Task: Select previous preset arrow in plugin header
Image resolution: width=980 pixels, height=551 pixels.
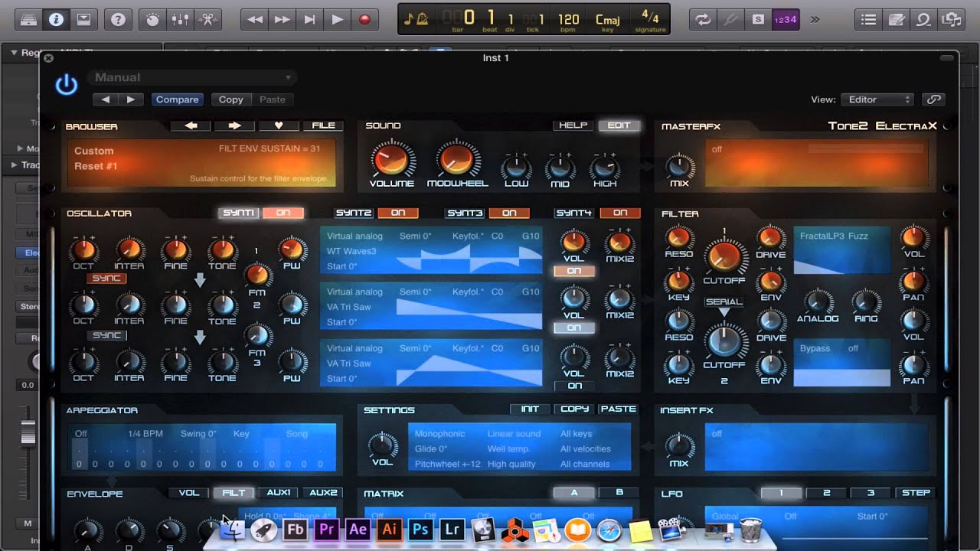Action: (106, 99)
